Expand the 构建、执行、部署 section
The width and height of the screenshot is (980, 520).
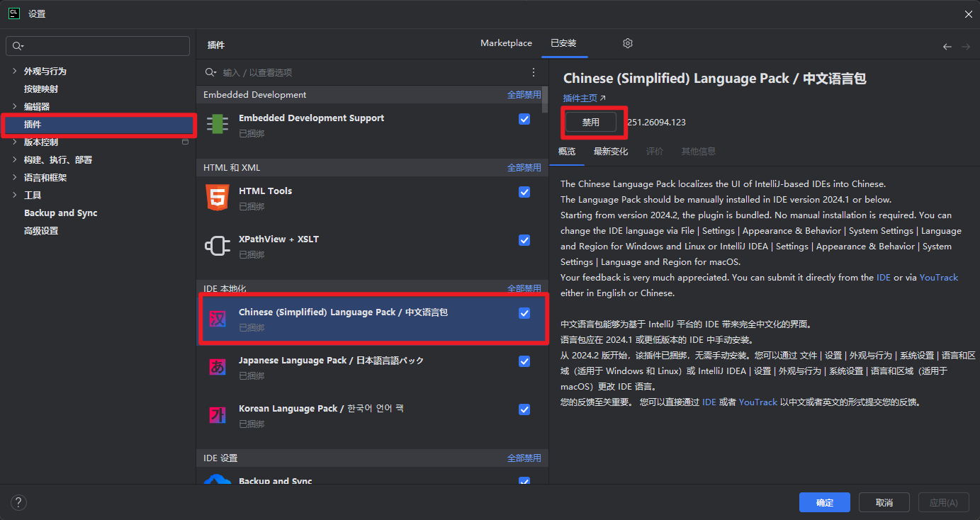15,159
